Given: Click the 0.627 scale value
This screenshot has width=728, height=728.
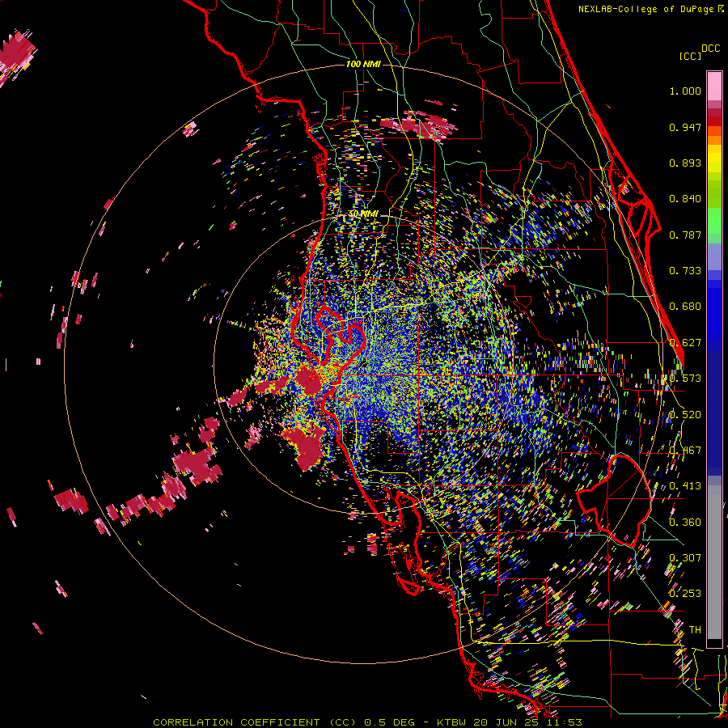Looking at the screenshot, I should [685, 343].
